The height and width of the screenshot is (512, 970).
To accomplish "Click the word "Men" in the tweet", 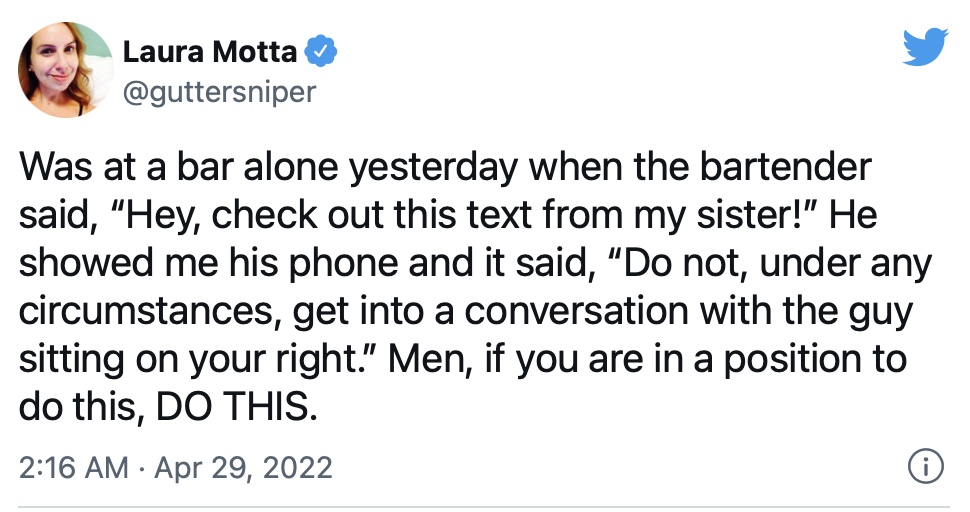I will pyautogui.click(x=426, y=359).
